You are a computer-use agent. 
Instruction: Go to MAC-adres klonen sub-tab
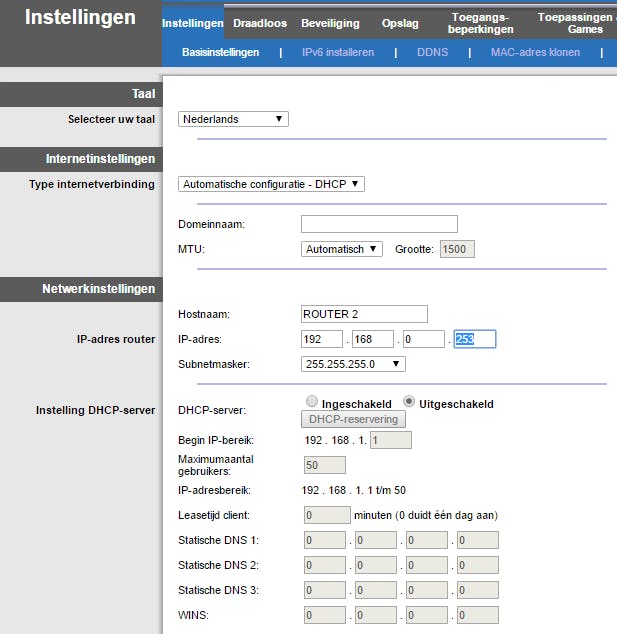[535, 52]
